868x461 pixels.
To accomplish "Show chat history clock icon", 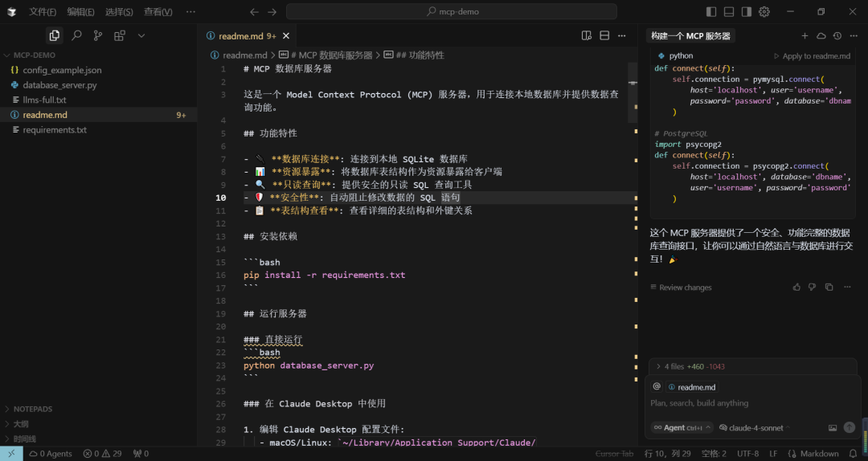I will [x=837, y=36].
